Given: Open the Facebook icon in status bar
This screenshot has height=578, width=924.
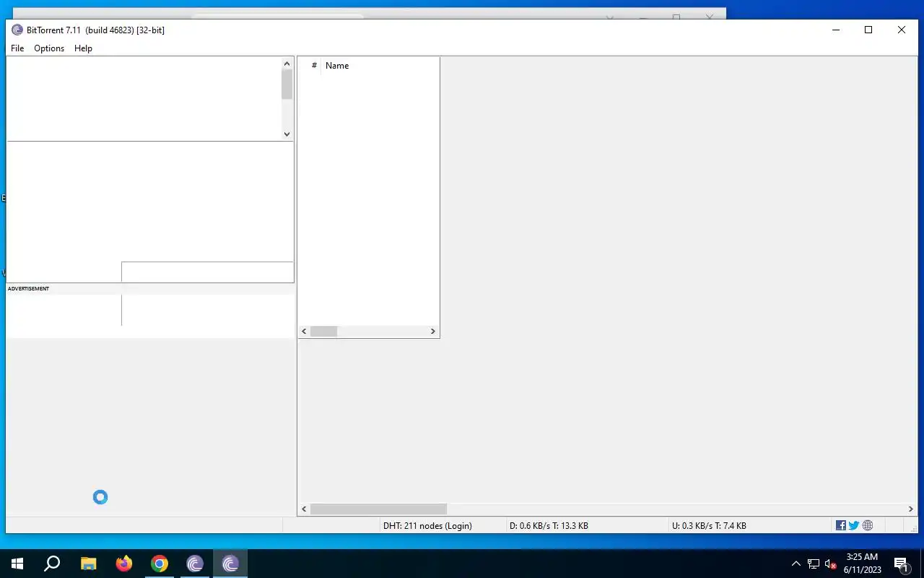Looking at the screenshot, I should click(x=841, y=525).
